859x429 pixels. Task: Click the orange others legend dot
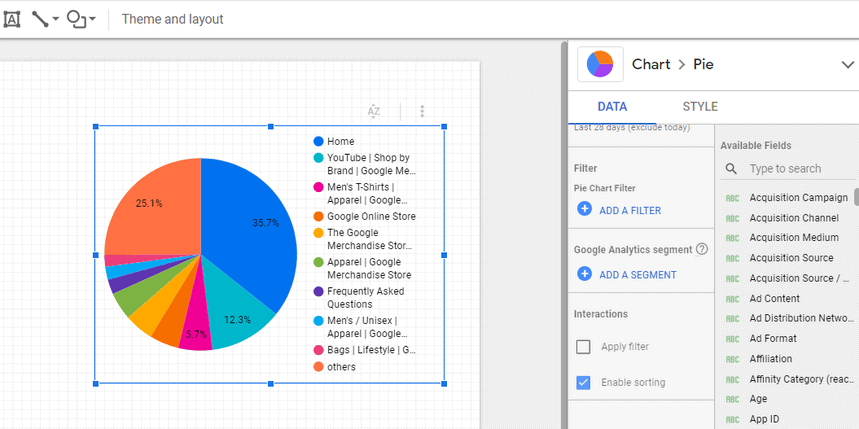coord(318,367)
